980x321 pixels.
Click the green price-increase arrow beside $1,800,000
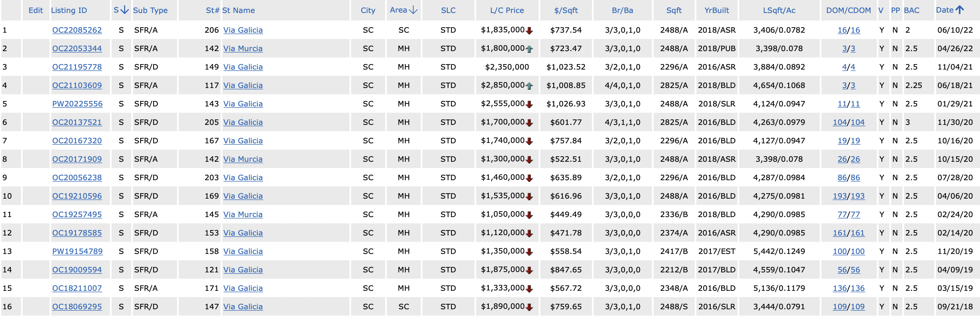coord(529,49)
